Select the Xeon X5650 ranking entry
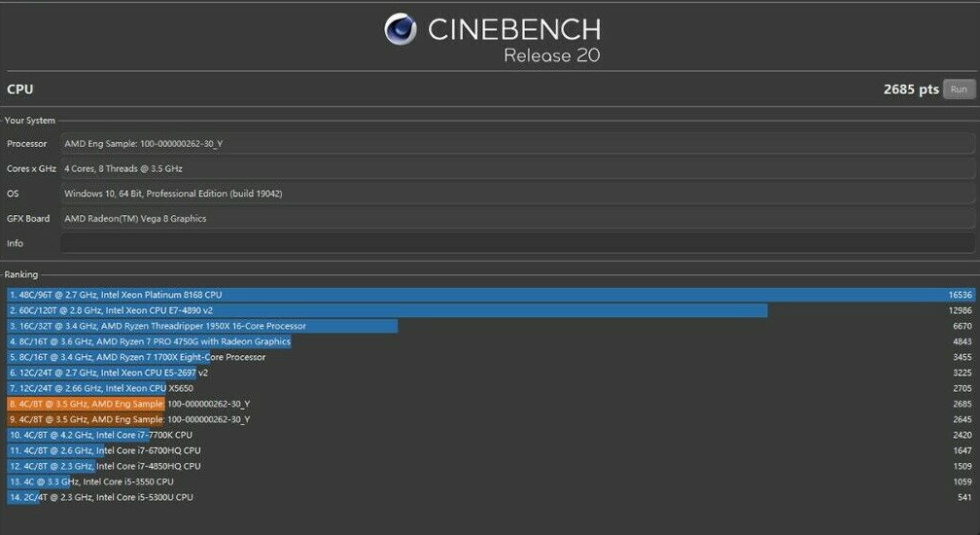This screenshot has height=535, width=980. click(491, 388)
